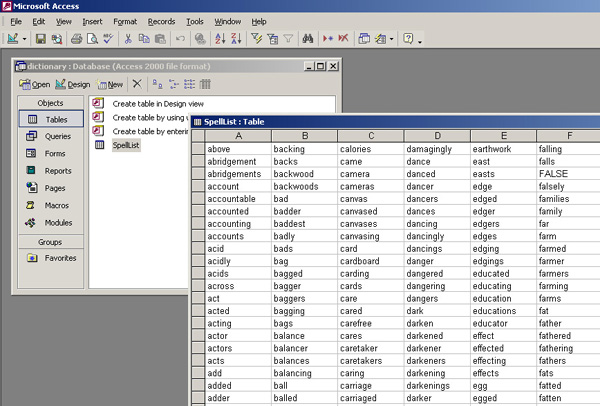Screen dimensions: 600x406
Task: Open the Records menu
Action: tap(161, 21)
